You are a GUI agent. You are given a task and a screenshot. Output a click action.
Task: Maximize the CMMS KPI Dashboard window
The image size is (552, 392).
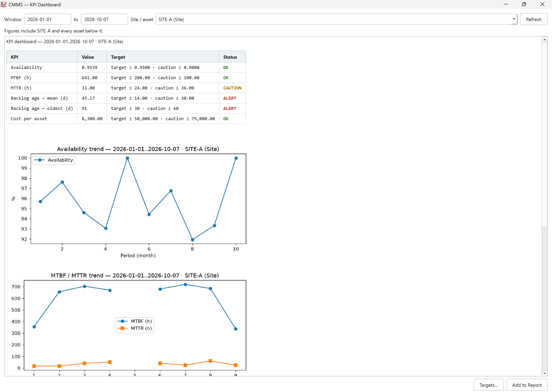click(x=524, y=4)
